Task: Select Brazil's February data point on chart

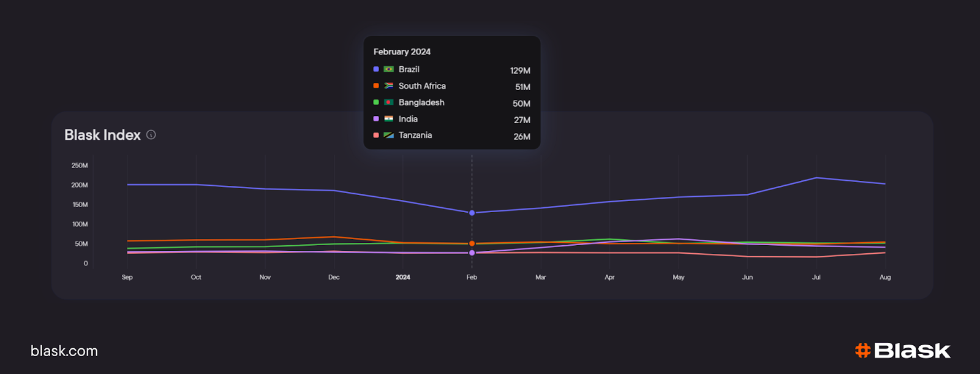Action: pos(472,213)
